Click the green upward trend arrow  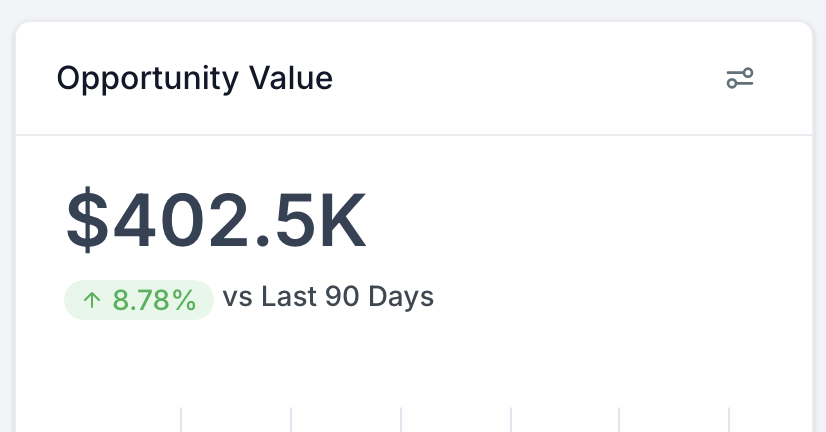[x=92, y=300]
